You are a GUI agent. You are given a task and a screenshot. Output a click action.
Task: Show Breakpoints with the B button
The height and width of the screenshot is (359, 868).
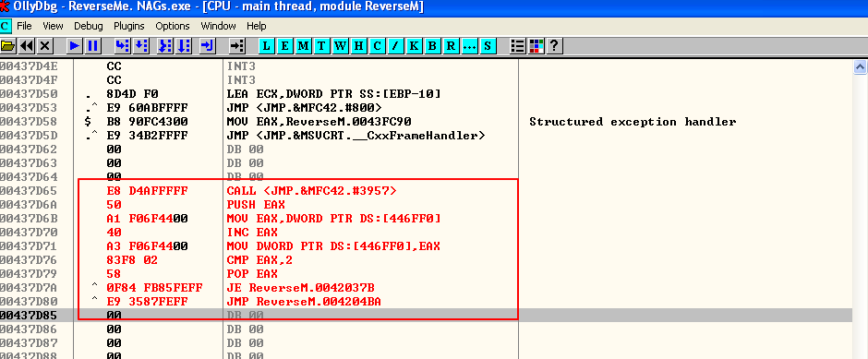[432, 46]
